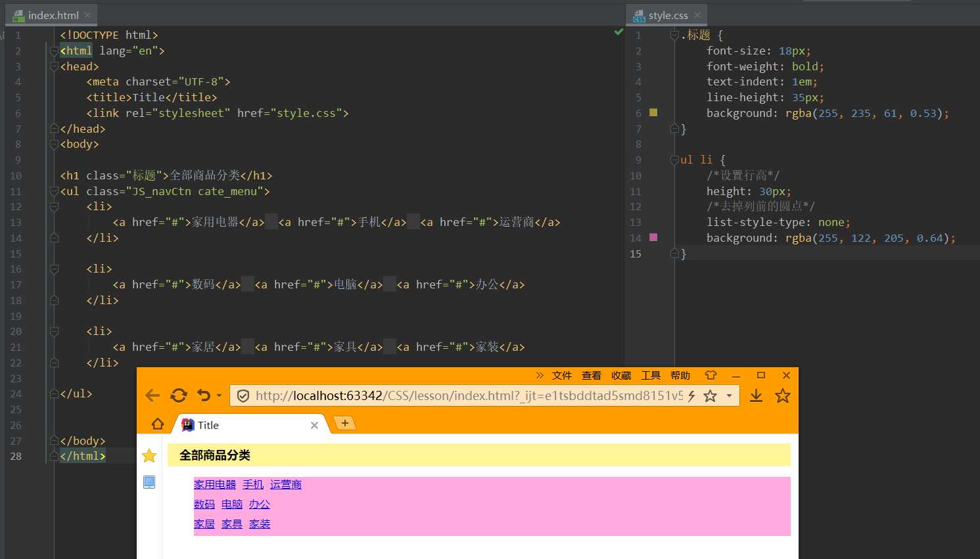Follow the 电脑 link
This screenshot has width=980, height=559.
click(232, 504)
